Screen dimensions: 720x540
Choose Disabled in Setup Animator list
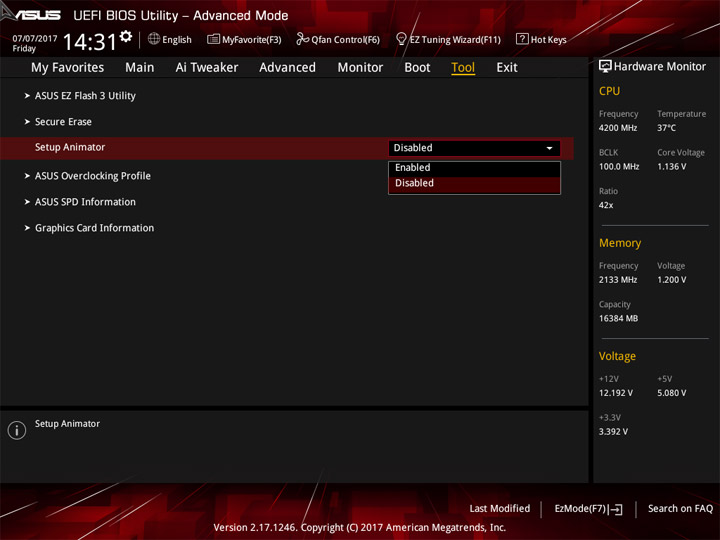(474, 183)
